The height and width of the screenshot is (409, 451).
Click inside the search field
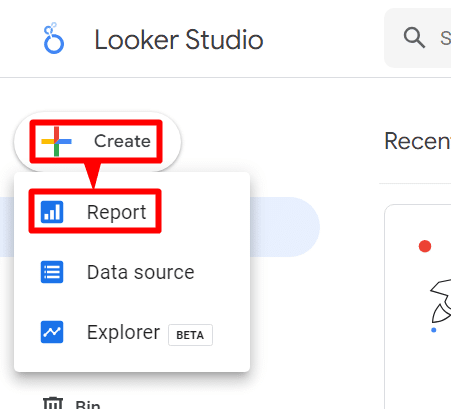click(x=418, y=38)
